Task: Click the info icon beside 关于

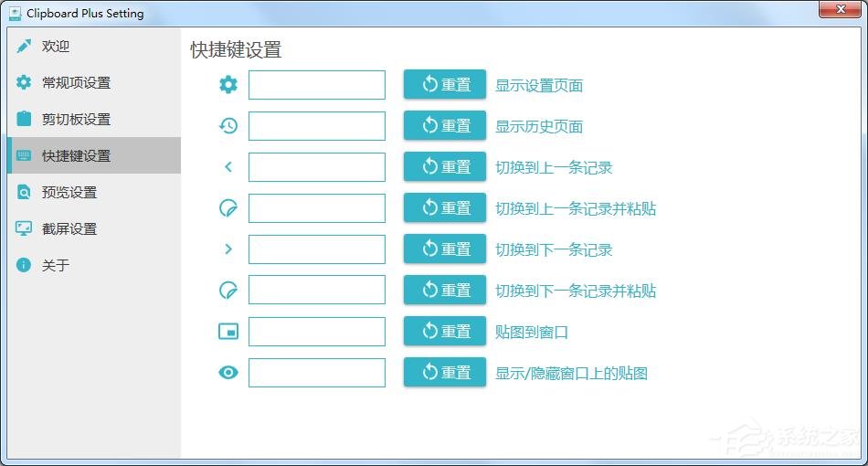Action: pyautogui.click(x=24, y=265)
